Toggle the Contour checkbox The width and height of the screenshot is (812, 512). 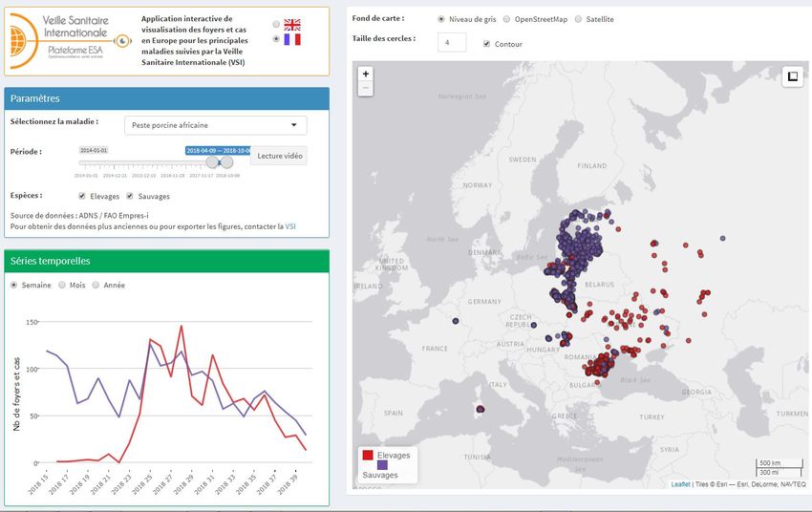click(x=487, y=44)
